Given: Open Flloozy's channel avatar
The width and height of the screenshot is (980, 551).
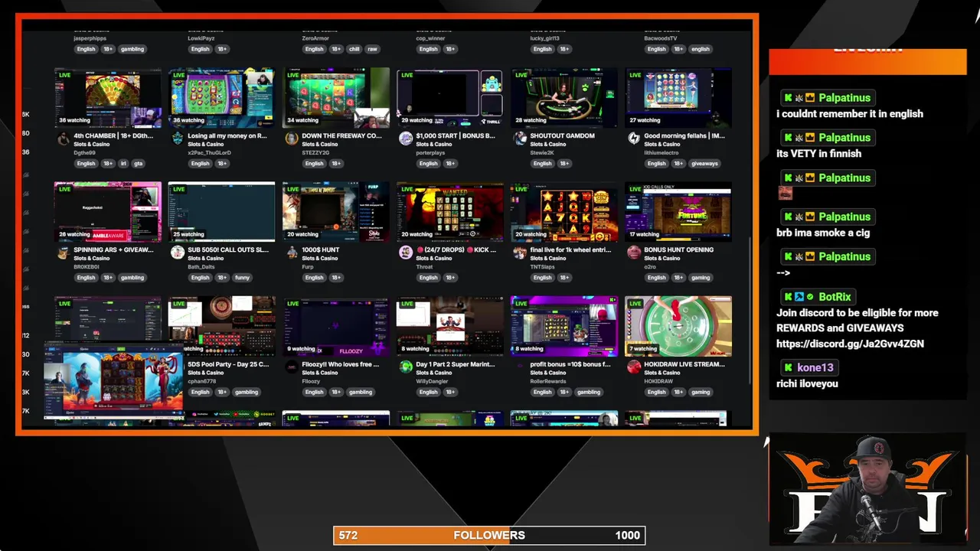Looking at the screenshot, I should pyautogui.click(x=291, y=367).
